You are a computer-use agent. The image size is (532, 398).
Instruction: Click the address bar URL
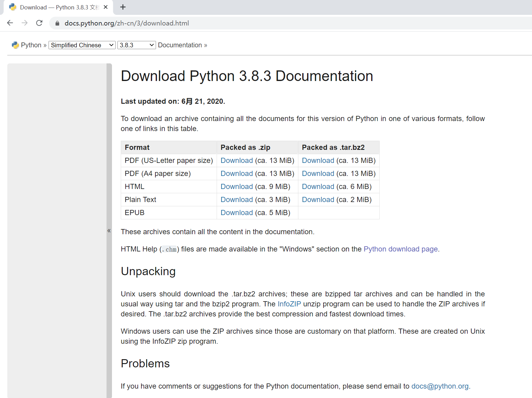tap(127, 23)
